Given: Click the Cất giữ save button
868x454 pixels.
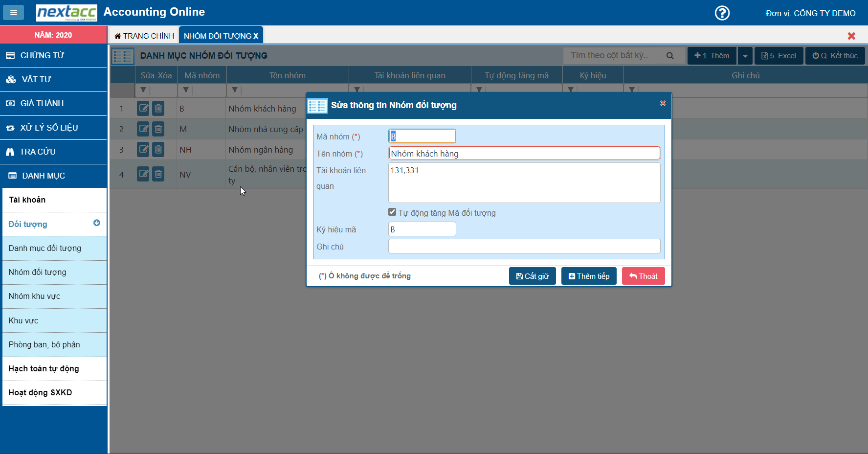Looking at the screenshot, I should click(x=532, y=276).
